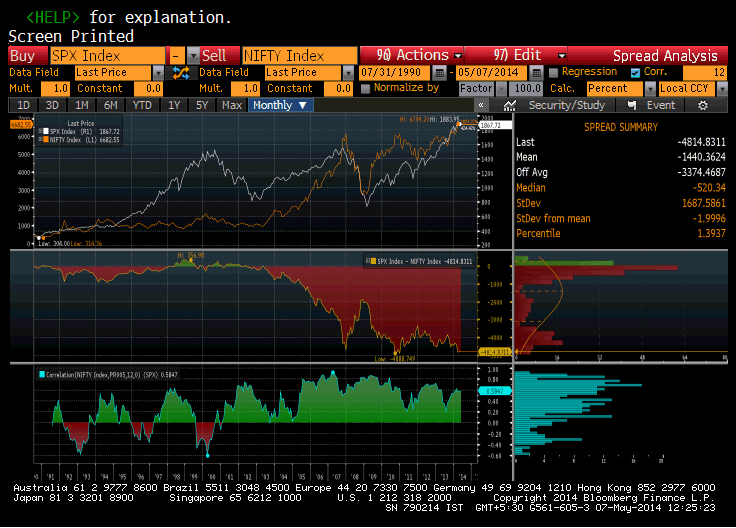Switch to the 1M range tab
Screen dimensions: 736x528
tap(82, 105)
